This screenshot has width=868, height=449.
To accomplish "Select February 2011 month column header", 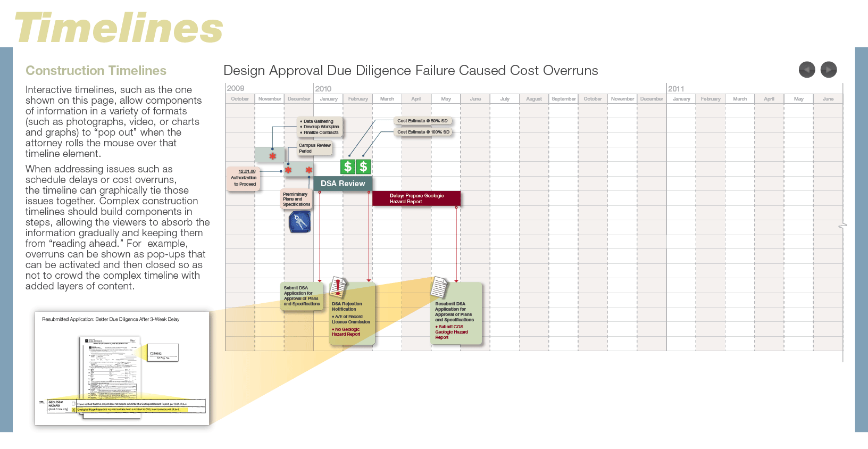I will click(x=711, y=99).
